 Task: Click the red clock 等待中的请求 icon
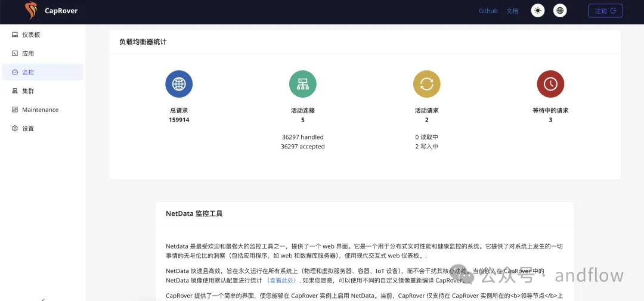pos(550,84)
